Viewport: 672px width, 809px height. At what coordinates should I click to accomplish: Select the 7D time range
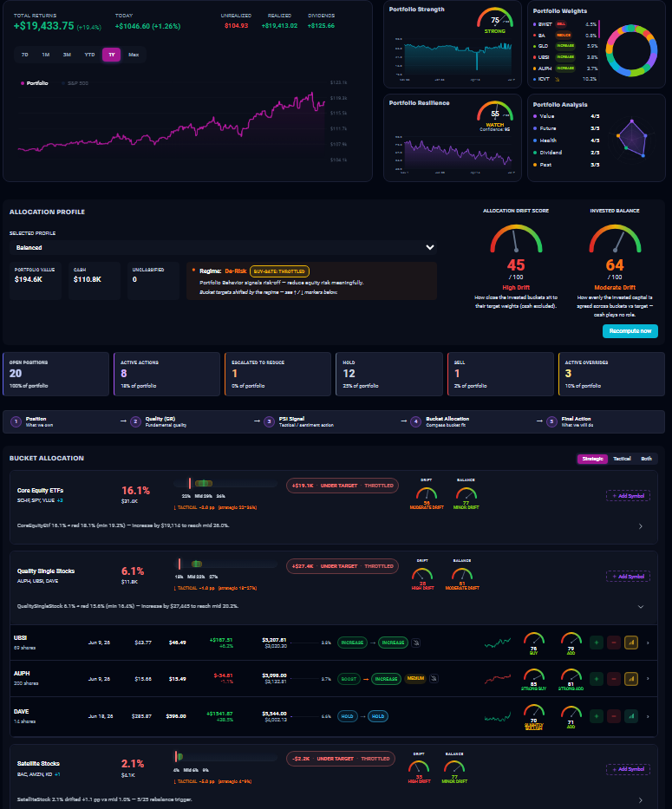point(25,55)
